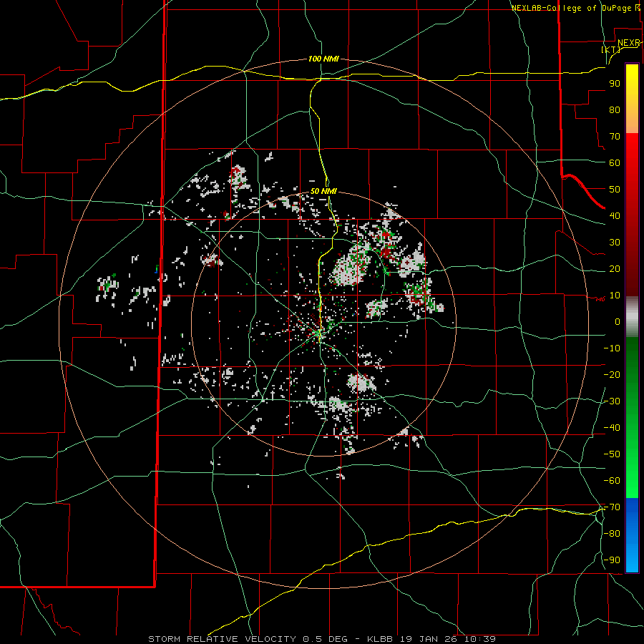Viewport: 644px width, 644px height.
Task: Click the blue band of the velocity color bar
Action: point(632,535)
